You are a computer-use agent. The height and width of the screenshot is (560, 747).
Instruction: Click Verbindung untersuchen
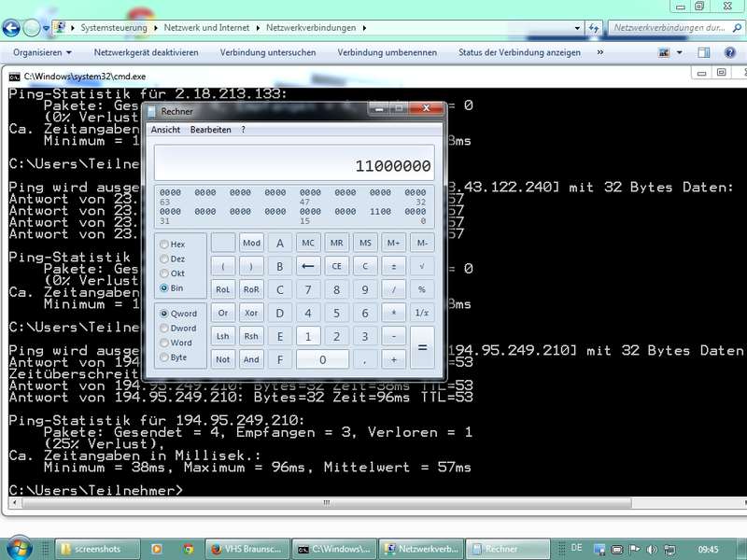[x=268, y=52]
